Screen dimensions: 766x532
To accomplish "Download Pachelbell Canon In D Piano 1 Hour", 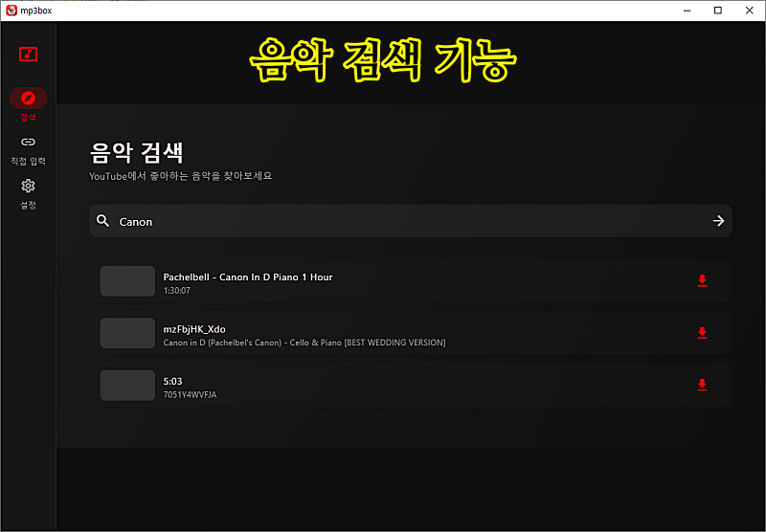I will pyautogui.click(x=702, y=280).
